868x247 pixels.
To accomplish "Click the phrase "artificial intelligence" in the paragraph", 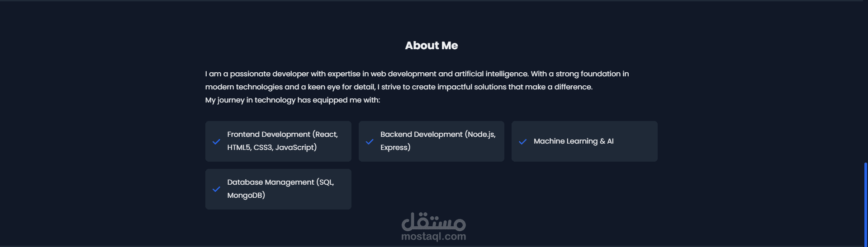I will (491, 74).
